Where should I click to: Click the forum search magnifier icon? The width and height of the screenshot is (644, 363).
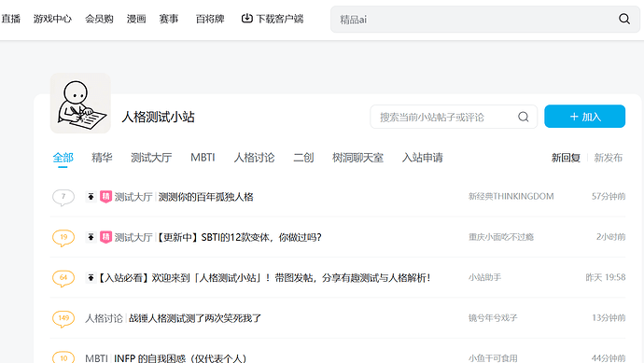(524, 117)
